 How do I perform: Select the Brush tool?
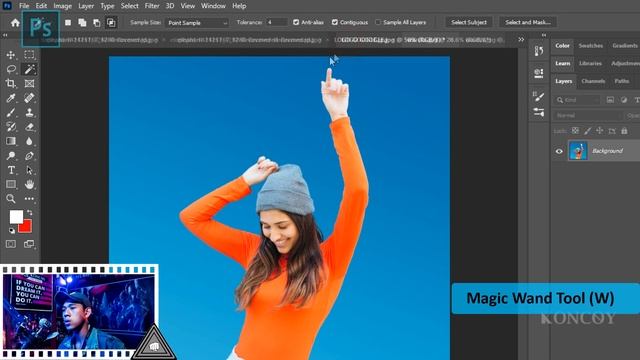(x=11, y=113)
